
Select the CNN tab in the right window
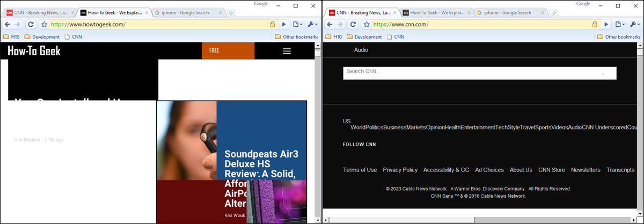click(362, 12)
